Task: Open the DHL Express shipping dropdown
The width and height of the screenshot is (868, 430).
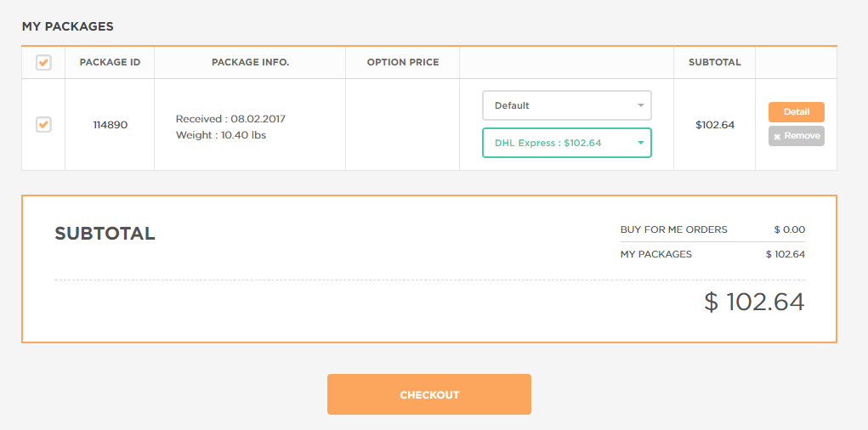Action: click(567, 143)
